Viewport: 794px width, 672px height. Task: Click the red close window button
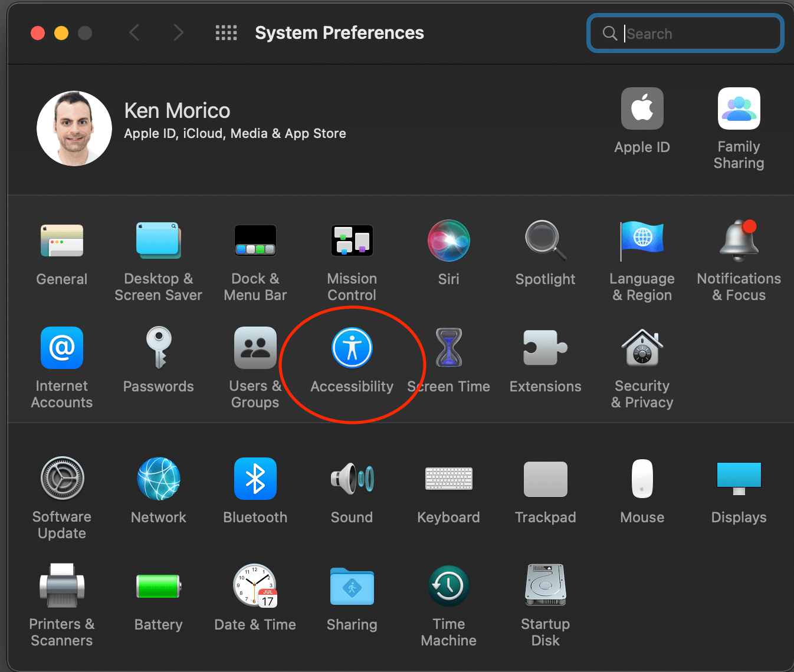pyautogui.click(x=38, y=33)
